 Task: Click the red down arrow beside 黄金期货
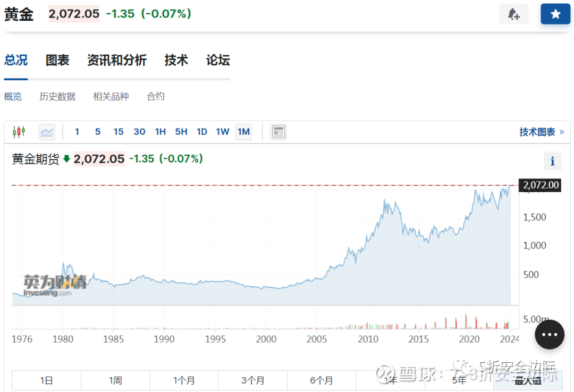point(67,159)
